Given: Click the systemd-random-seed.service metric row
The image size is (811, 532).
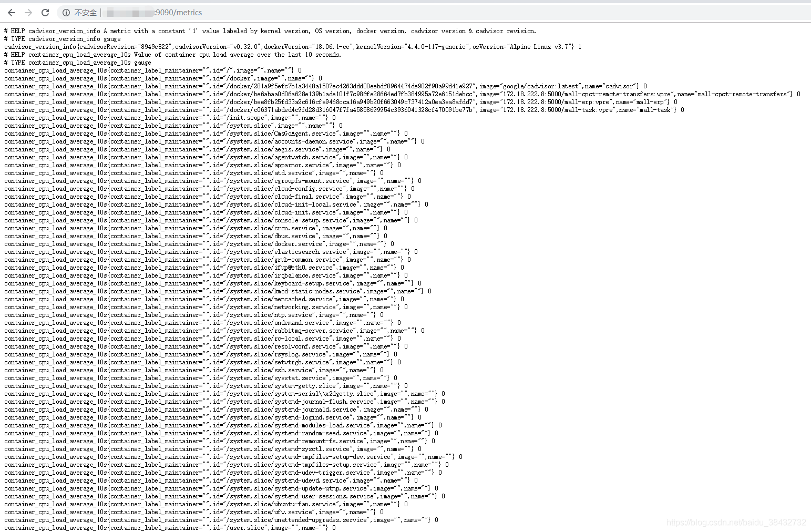Looking at the screenshot, I should pos(221,433).
